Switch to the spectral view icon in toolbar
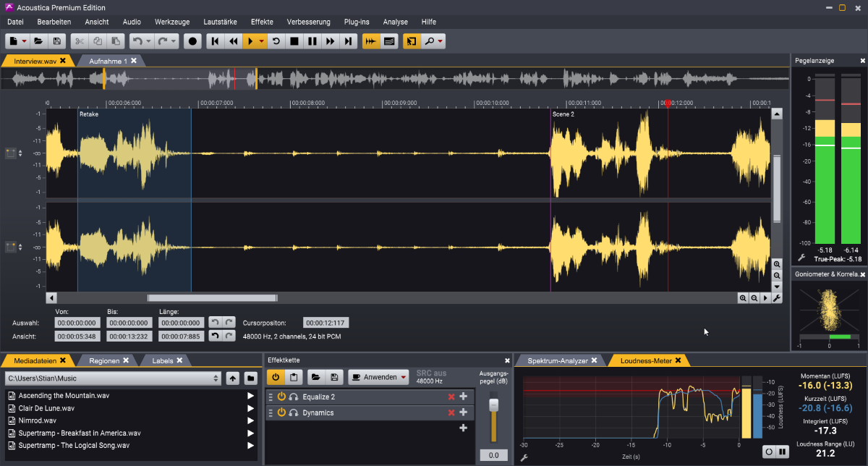This screenshot has width=868, height=466. [389, 42]
